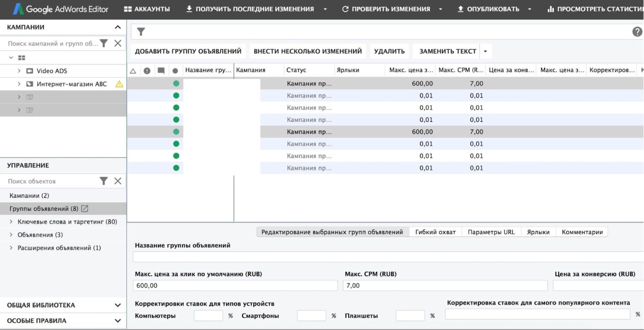Screen dimensions: 644x330
Task: Switch to the Гибкий охват tab
Action: 435,232
